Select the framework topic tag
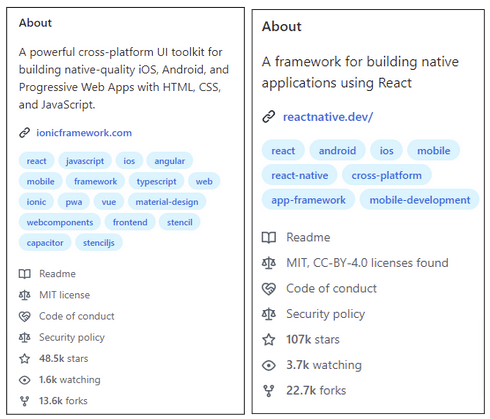This screenshot has width=490, height=419. [x=95, y=181]
